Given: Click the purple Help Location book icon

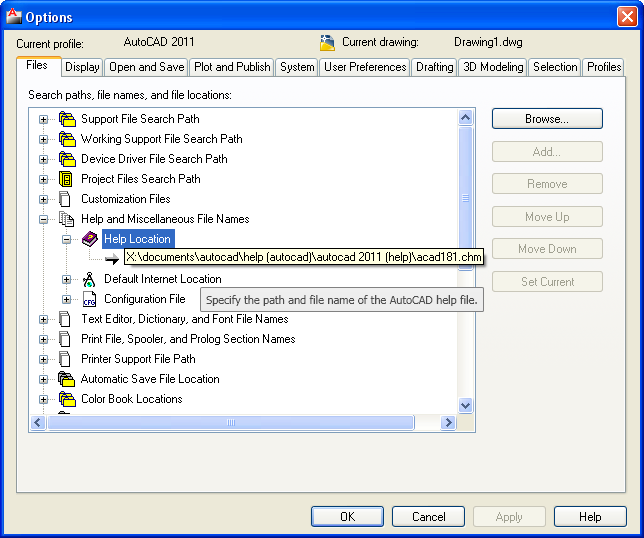Looking at the screenshot, I should (x=90, y=239).
